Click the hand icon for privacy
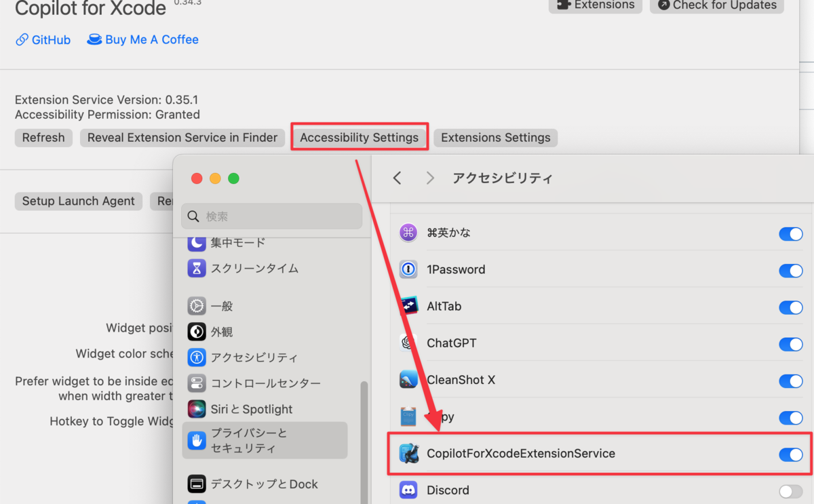Viewport: 814px width, 504px height. (197, 440)
